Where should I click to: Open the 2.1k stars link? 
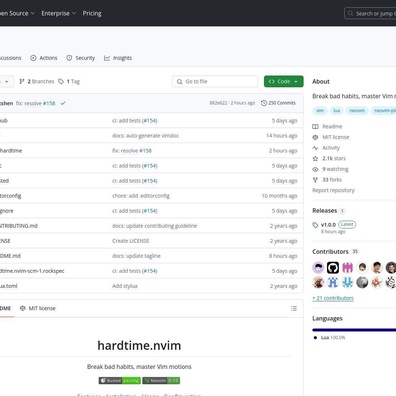pyautogui.click(x=334, y=158)
